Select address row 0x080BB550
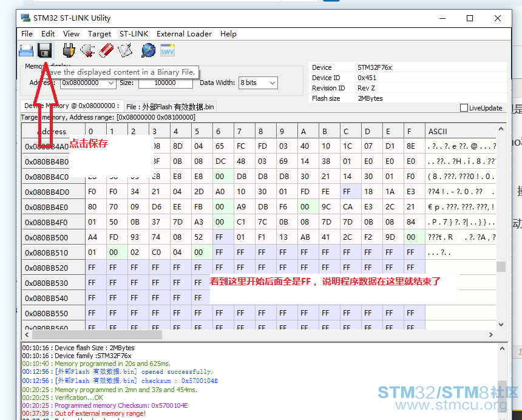The image size is (522, 420). pos(53,314)
